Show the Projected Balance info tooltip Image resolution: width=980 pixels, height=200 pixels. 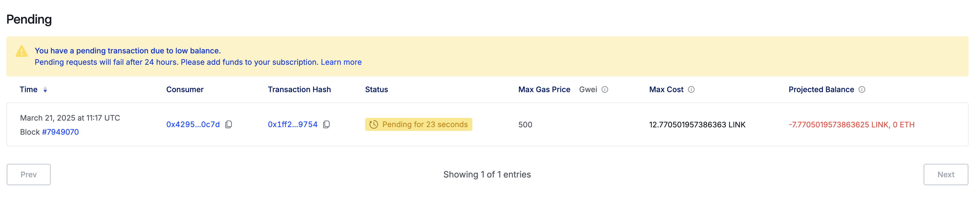[x=862, y=89]
